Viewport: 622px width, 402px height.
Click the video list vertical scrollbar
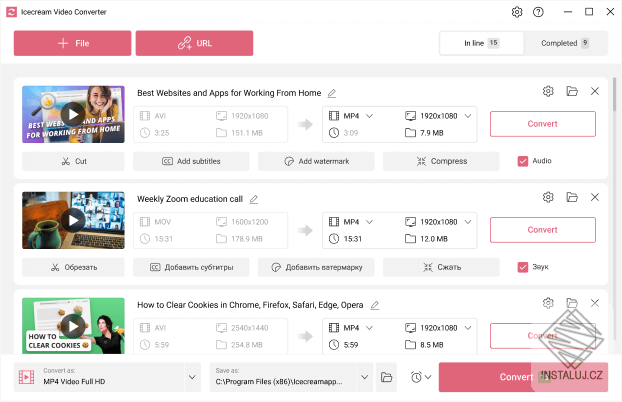(614, 94)
